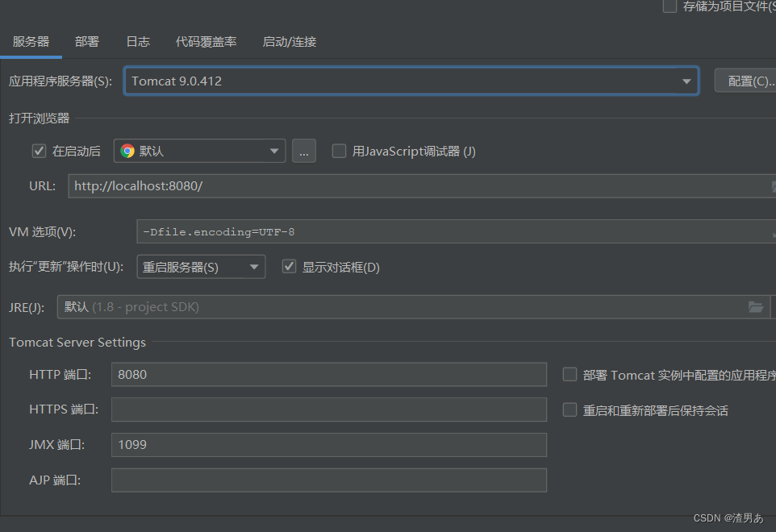Enable 用JavaScript调试器 checkbox
The width and height of the screenshot is (776, 532).
[339, 151]
